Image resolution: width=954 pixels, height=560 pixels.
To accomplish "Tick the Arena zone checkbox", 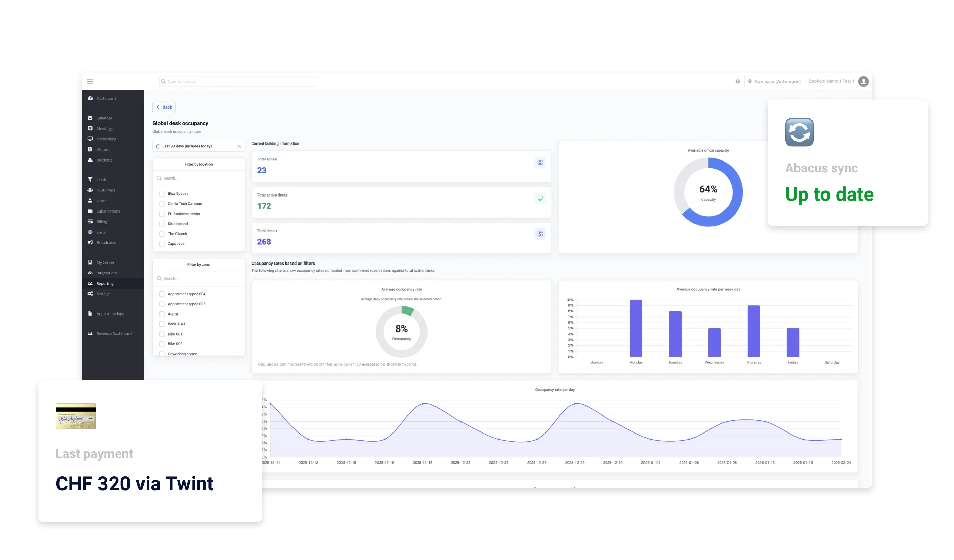I will point(162,314).
